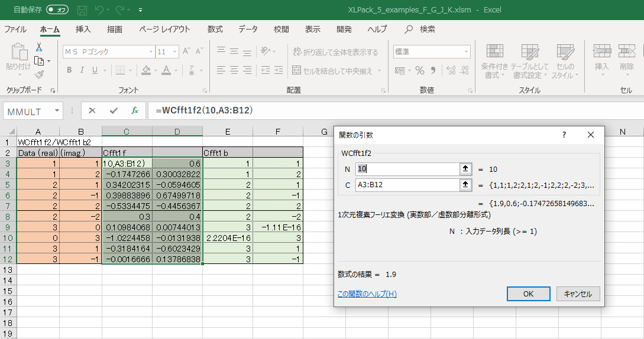Click the Font Color A button

166,70
